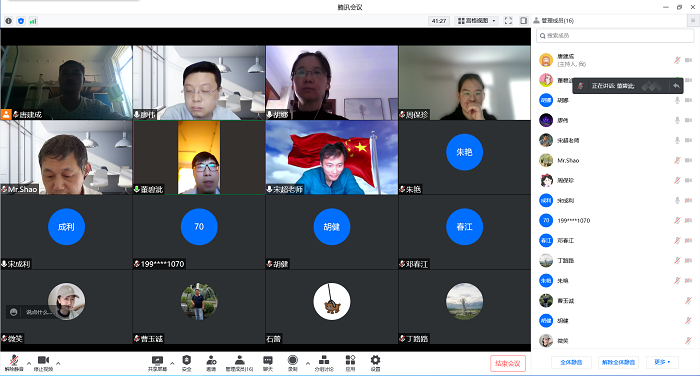
Task: Select 宋成利 avatar tile
Action: tap(67, 232)
